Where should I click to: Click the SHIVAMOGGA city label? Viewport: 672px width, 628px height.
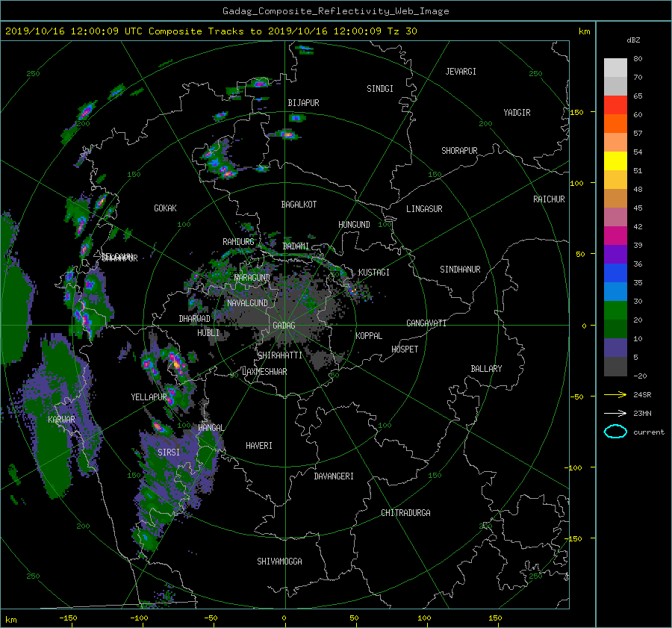click(279, 562)
